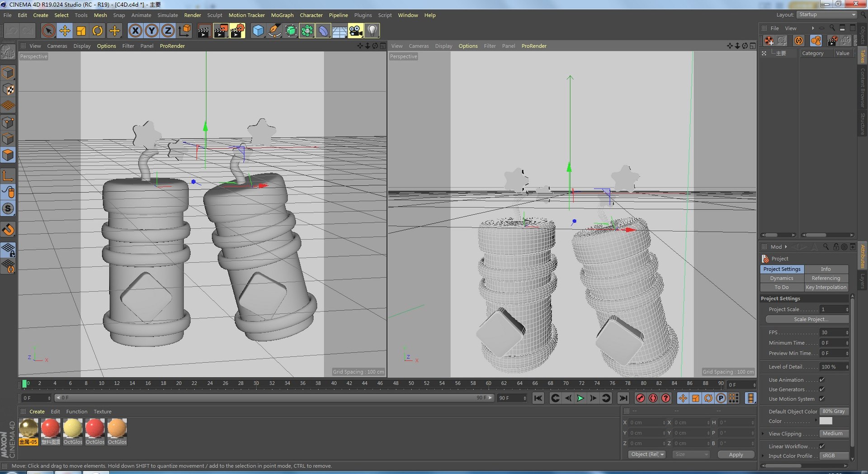Image resolution: width=868 pixels, height=474 pixels.
Task: Uncheck the Use Motion System checkbox
Action: pyautogui.click(x=822, y=398)
